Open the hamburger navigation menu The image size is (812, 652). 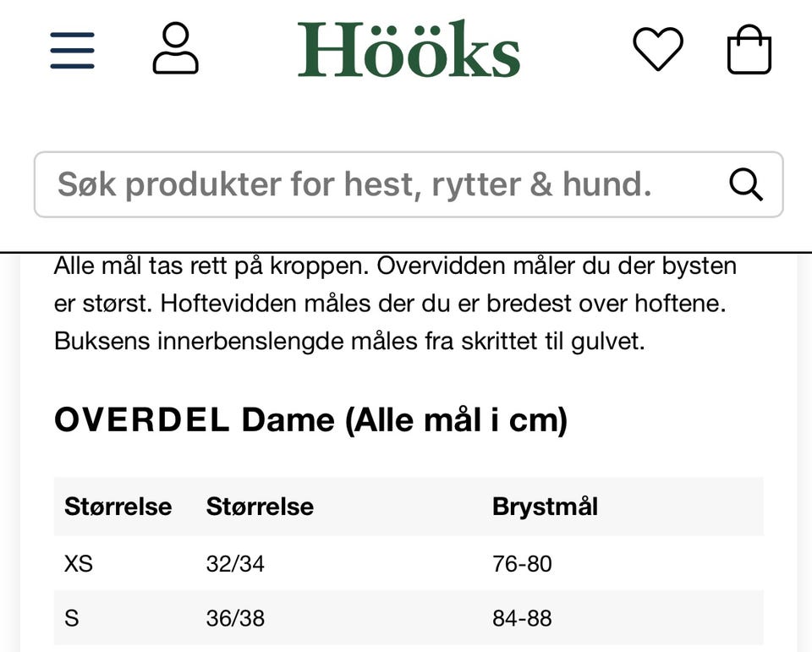pyautogui.click(x=72, y=51)
